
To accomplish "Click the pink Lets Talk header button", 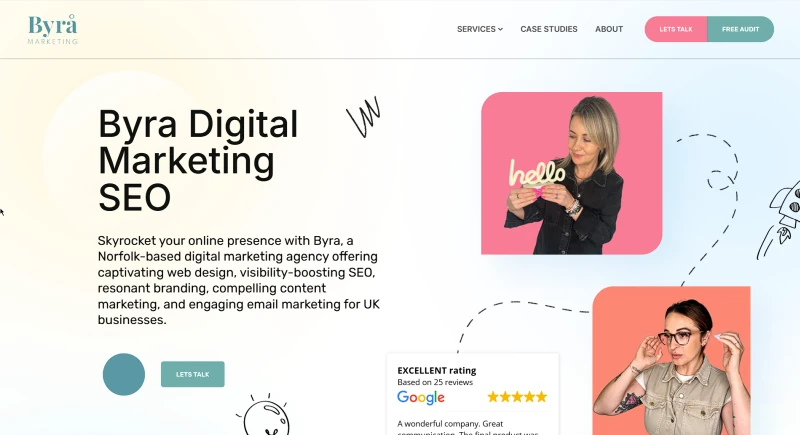I will [x=676, y=29].
